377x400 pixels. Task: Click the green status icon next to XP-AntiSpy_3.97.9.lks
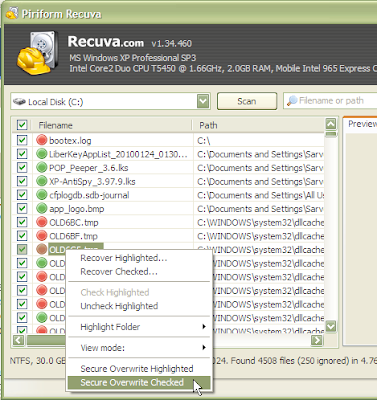(x=42, y=181)
